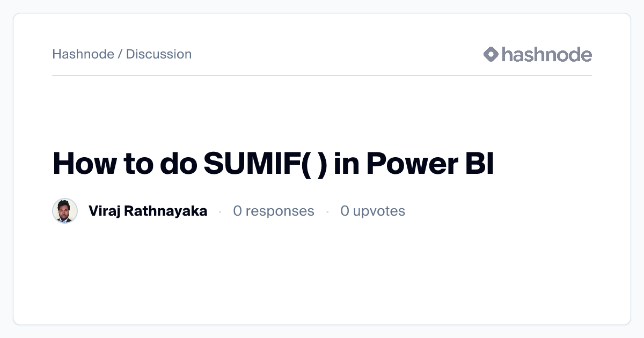This screenshot has height=338, width=644.
Task: Open the "How to do SUMIF( ) in Power BI" title
Action: pyautogui.click(x=273, y=164)
